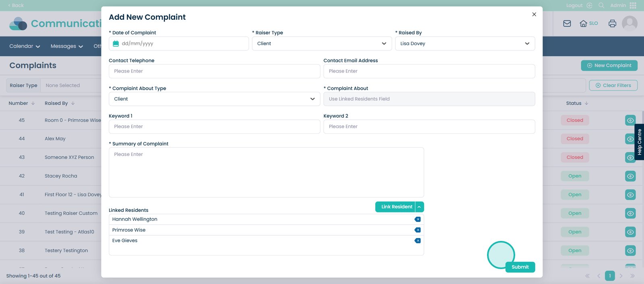Remove Eve Gieves from linked residents
Screen dimensions: 644x284
point(417,240)
